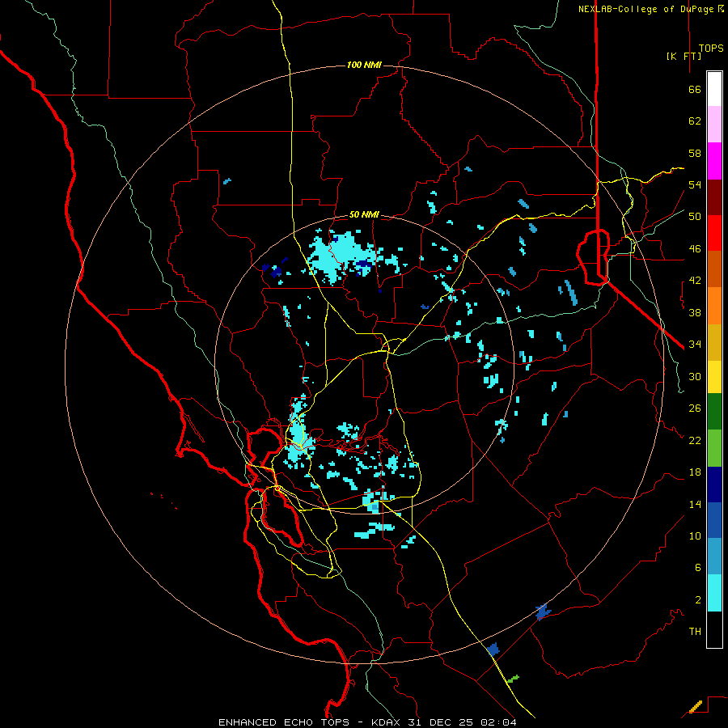Click the KDAX station identifier in caption
This screenshot has width=728, height=728.
[387, 722]
